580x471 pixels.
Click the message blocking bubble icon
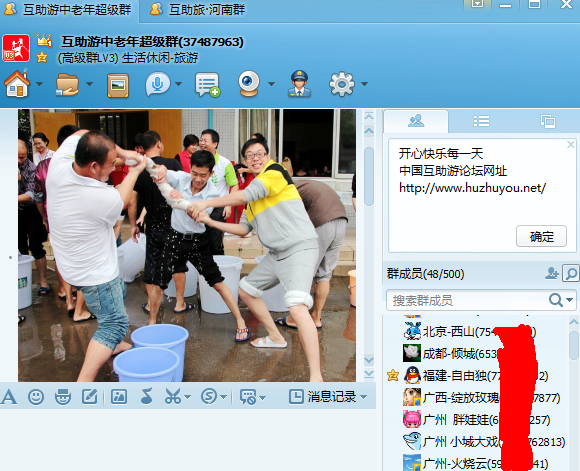(x=248, y=397)
